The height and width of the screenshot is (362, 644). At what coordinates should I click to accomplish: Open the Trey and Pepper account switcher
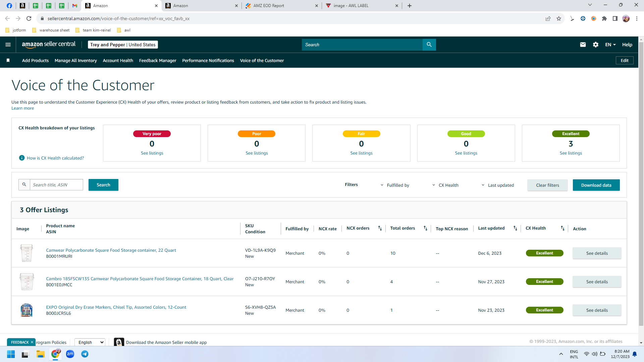(x=123, y=45)
